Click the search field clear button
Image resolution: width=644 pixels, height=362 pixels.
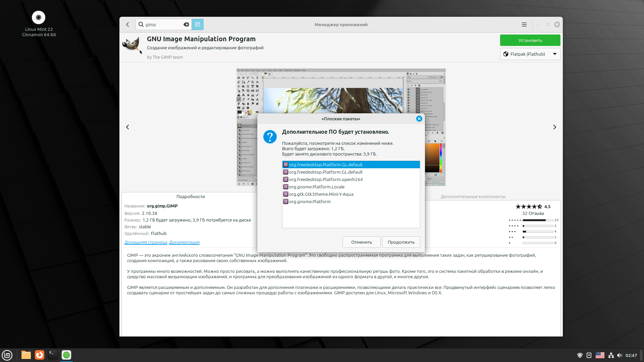coord(186,24)
